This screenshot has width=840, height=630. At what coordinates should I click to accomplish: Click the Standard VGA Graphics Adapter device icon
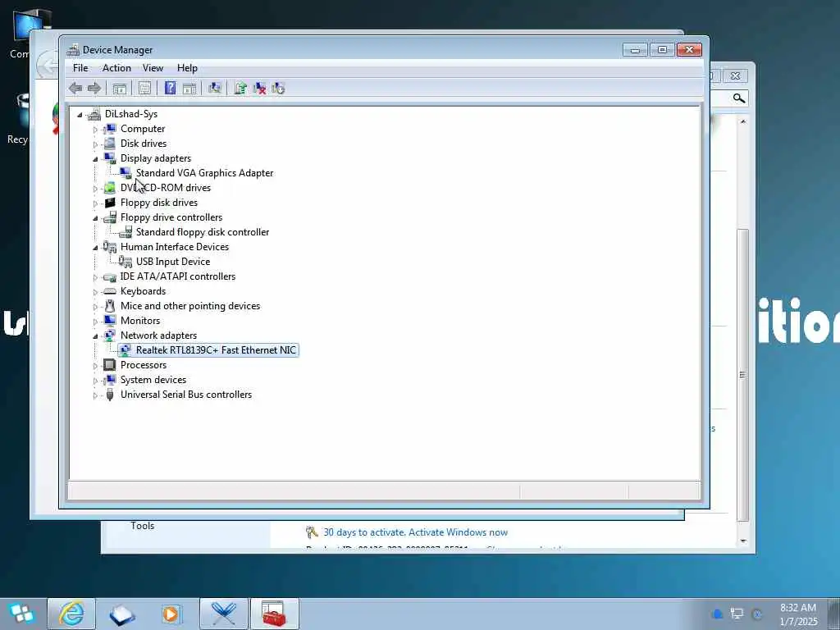pos(126,173)
